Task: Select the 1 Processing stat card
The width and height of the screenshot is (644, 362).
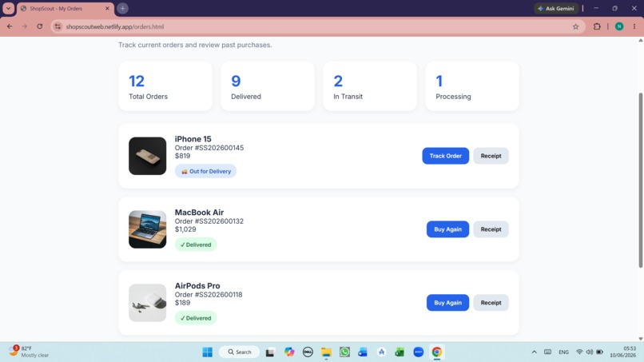Action: (x=472, y=86)
